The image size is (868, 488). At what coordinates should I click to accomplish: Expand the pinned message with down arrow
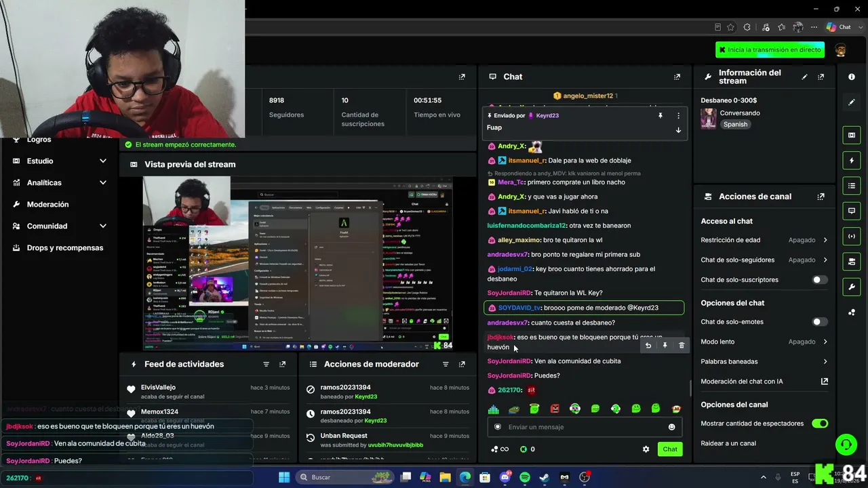(678, 130)
